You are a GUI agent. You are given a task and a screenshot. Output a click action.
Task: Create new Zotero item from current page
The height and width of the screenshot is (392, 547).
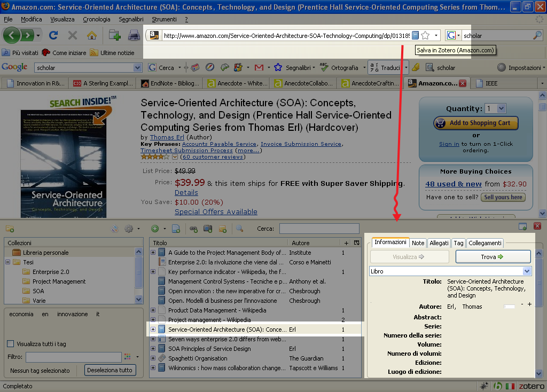tap(176, 229)
